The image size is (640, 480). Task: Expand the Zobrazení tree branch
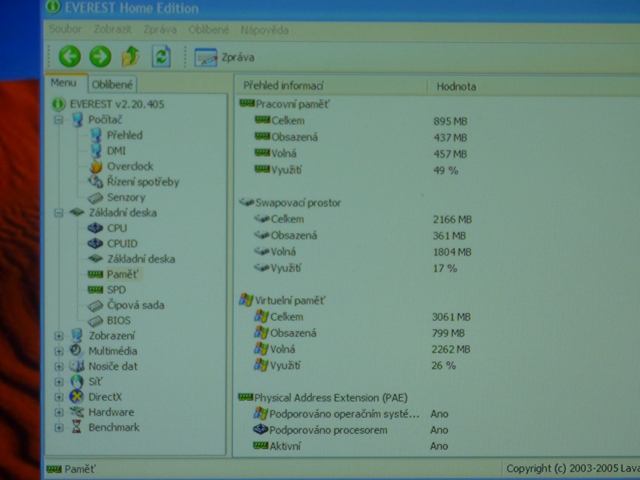coord(59,336)
